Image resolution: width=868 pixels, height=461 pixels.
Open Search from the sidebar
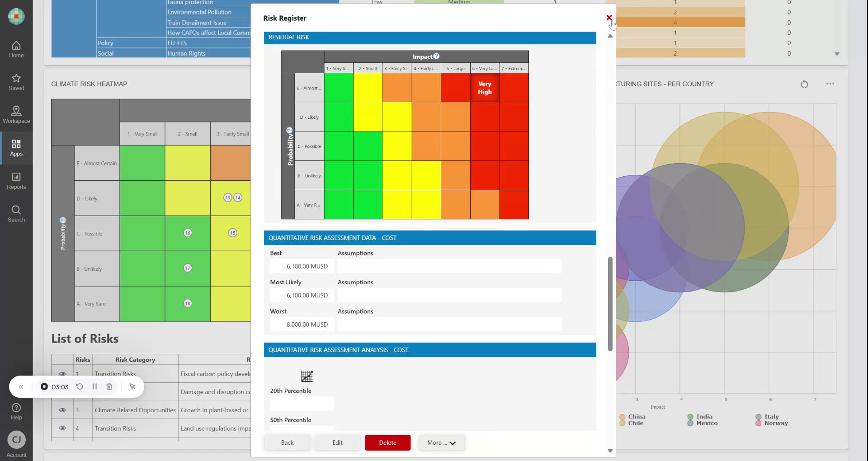pyautogui.click(x=16, y=213)
